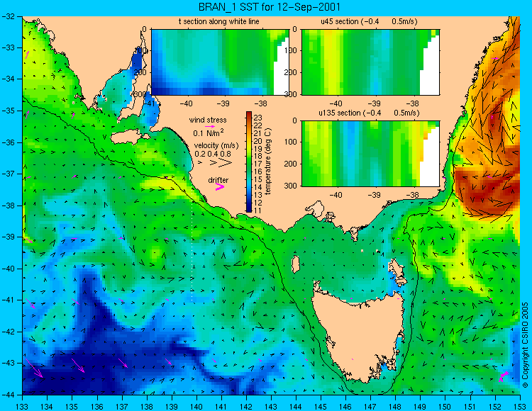The height and width of the screenshot is (411, 532).
Task: Click '150' on the longitude axis
Action: pos(445,406)
